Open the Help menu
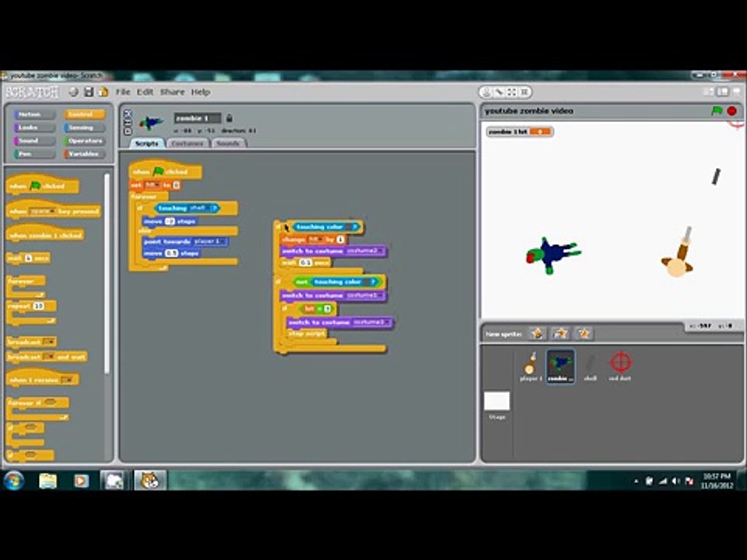Screen dimensions: 747x560 (x=201, y=92)
